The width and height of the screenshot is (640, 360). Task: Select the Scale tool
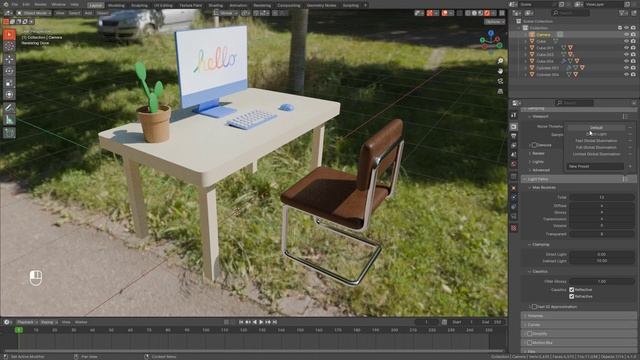pyautogui.click(x=9, y=83)
